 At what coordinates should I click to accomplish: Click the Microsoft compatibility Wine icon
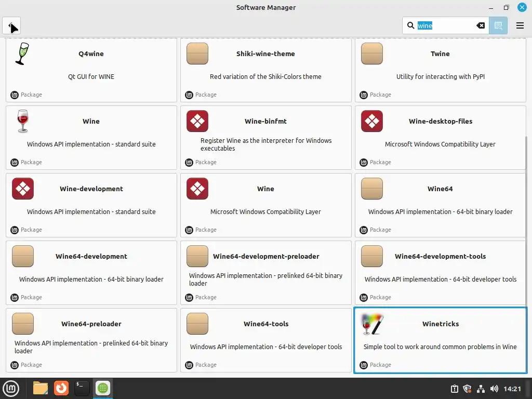197,189
